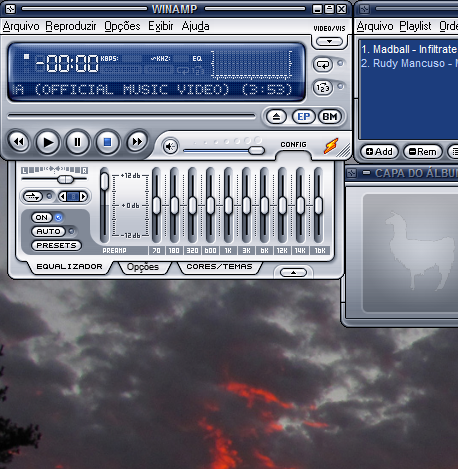Viewport: 458px width, 469px height.
Task: Open the equalizer PRESETS list
Action: click(x=56, y=245)
